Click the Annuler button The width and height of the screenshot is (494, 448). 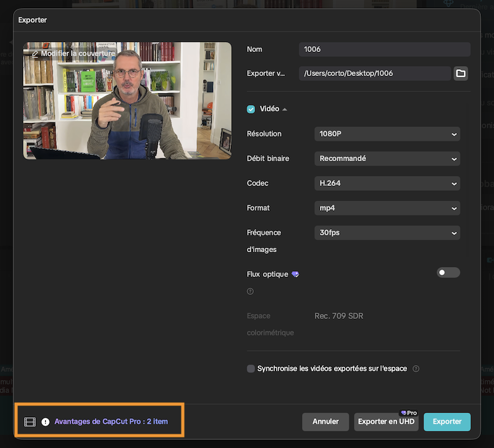[x=325, y=422]
